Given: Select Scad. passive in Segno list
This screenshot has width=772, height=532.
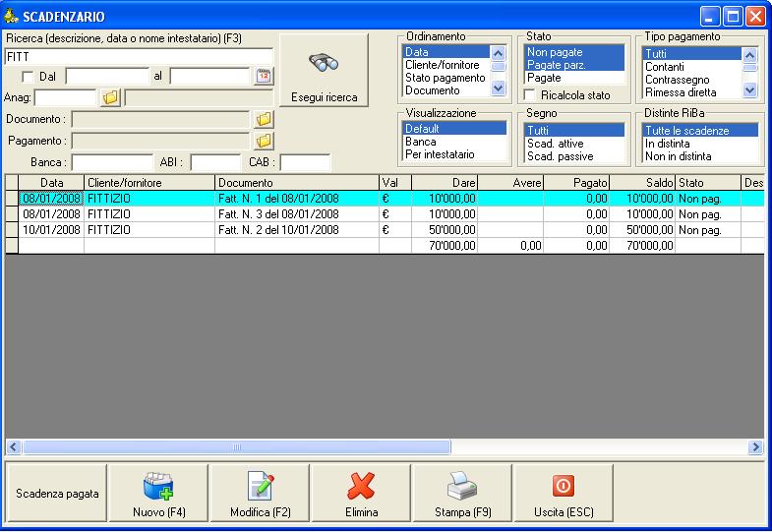Looking at the screenshot, I should pyautogui.click(x=574, y=156).
